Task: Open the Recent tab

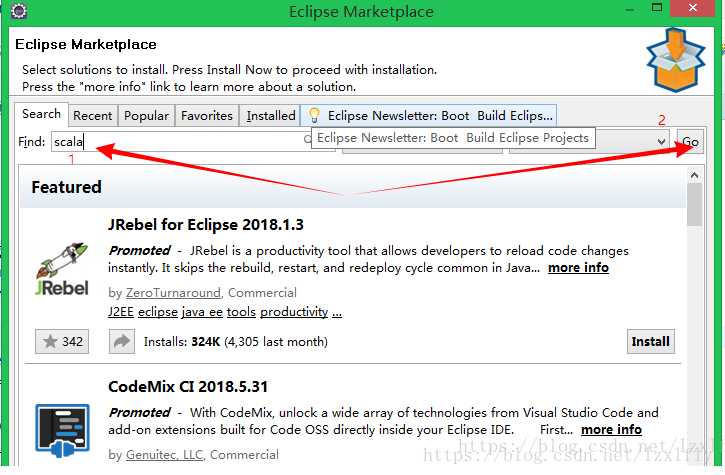Action: pos(92,116)
